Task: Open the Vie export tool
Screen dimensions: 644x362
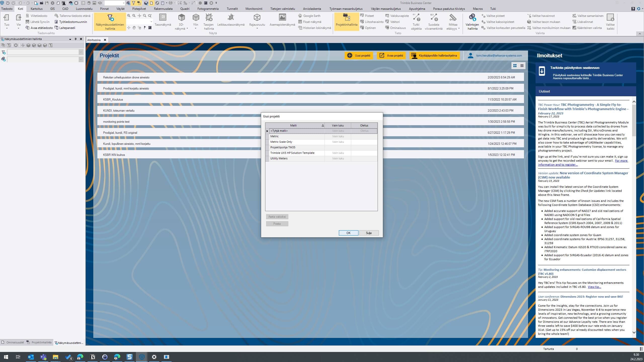Action: tap(18, 21)
